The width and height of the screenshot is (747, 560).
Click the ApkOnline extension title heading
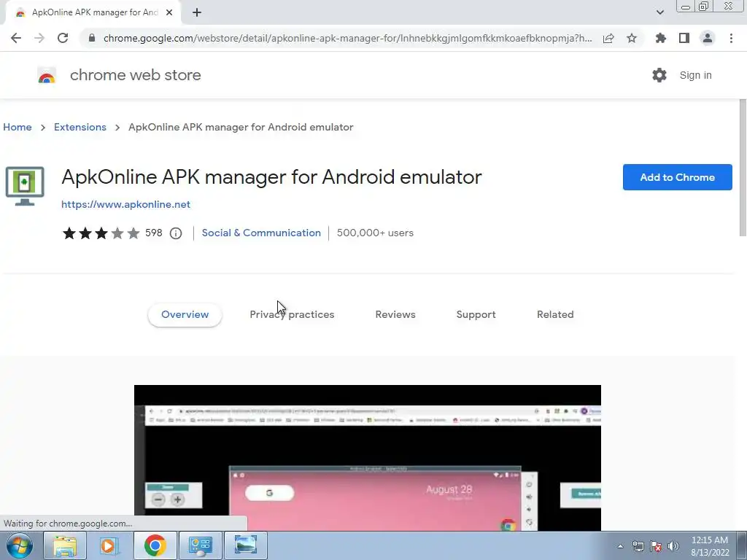271,177
